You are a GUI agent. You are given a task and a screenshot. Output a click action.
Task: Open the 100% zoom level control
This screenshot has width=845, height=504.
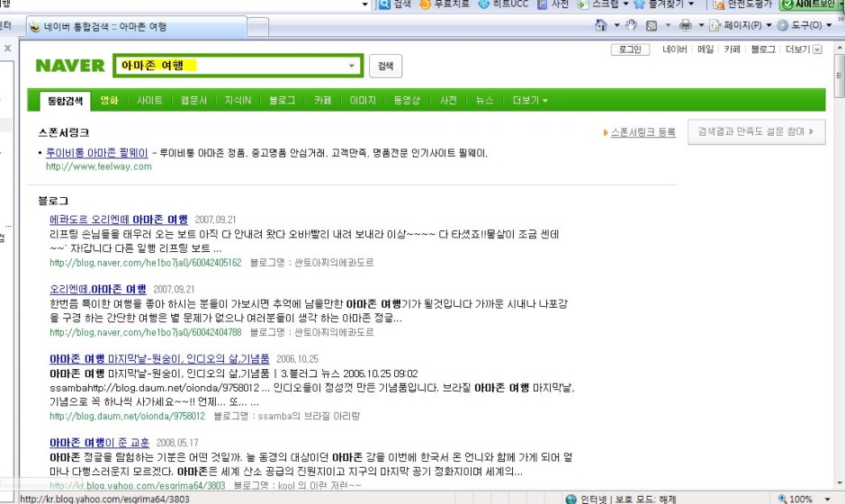tap(805, 499)
